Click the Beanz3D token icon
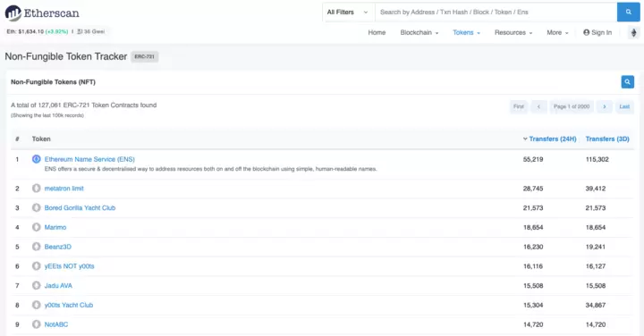 tap(36, 247)
